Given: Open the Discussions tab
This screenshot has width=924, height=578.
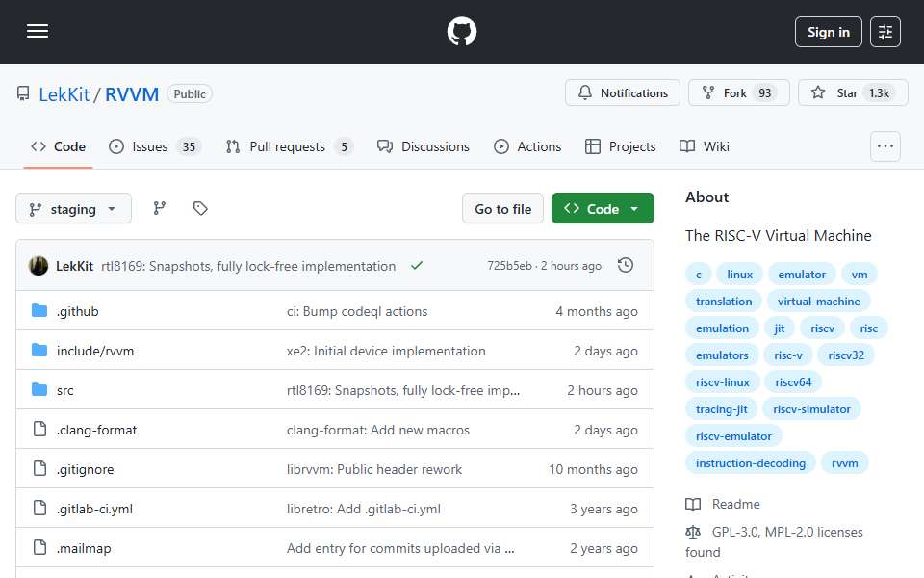Looking at the screenshot, I should coord(423,146).
